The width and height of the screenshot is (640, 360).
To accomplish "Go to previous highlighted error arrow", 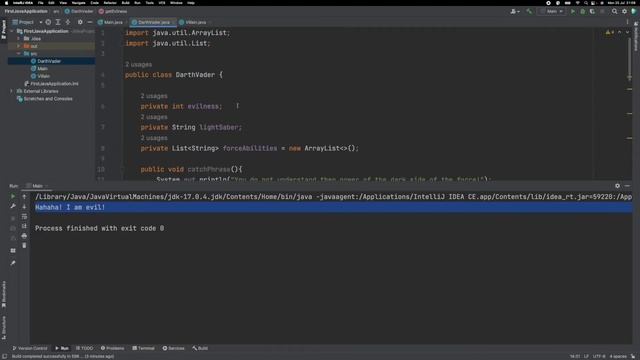I will pos(620,32).
